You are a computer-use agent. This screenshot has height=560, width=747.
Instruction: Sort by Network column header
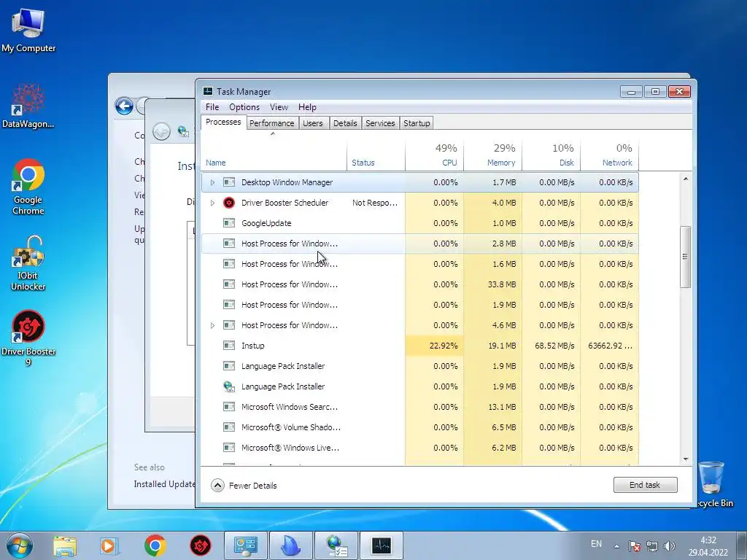pyautogui.click(x=610, y=155)
